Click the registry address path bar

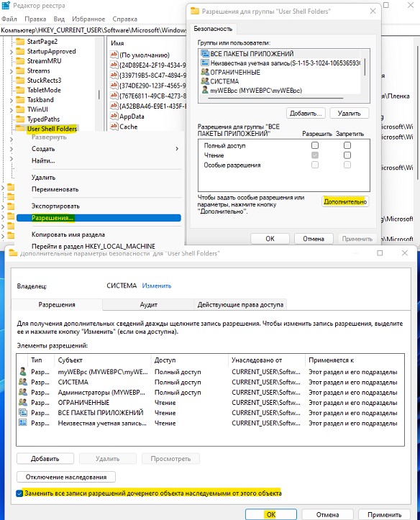[x=93, y=30]
